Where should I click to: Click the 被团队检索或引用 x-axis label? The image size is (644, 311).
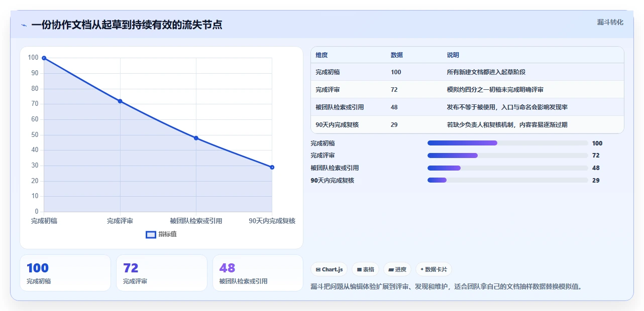[x=196, y=221]
